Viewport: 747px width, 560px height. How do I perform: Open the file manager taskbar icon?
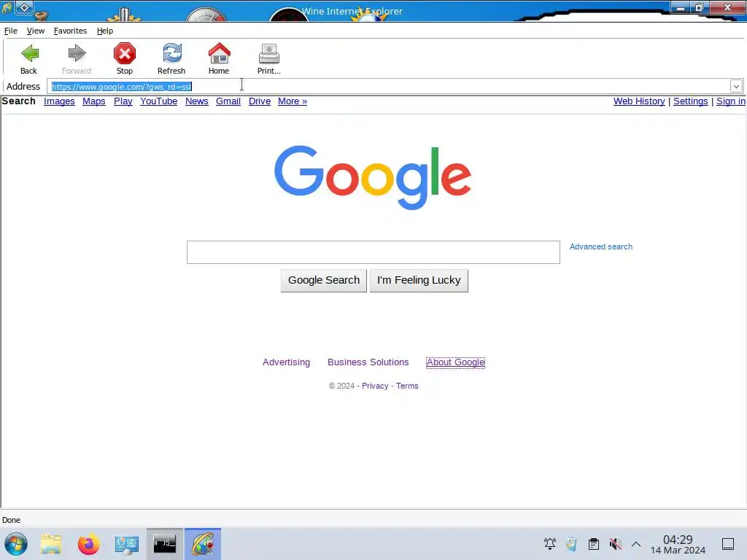point(51,544)
